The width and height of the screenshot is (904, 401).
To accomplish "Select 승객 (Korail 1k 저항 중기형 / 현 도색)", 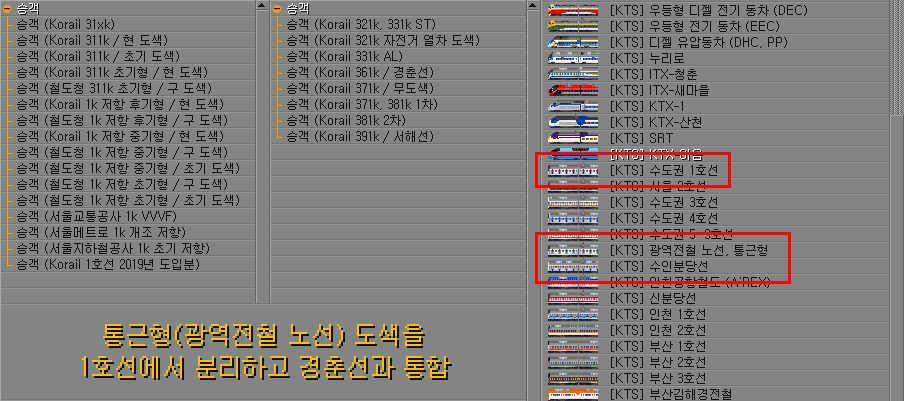I will [119, 137].
